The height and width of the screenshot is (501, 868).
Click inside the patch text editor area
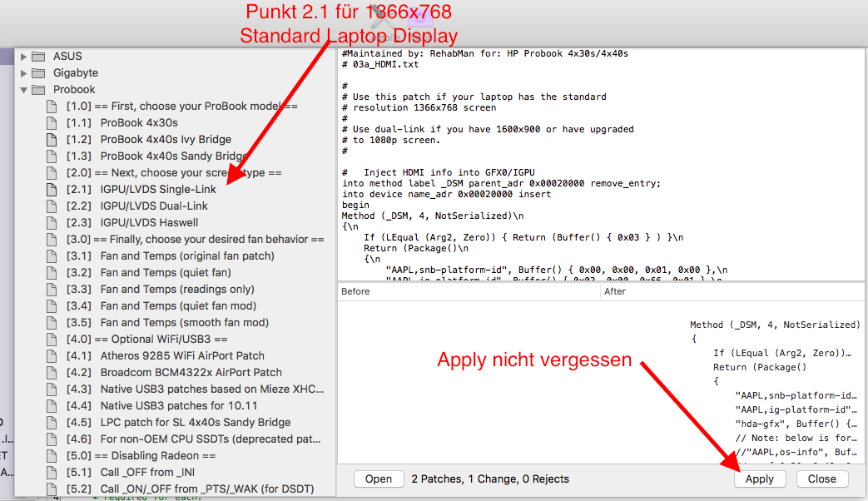601,166
